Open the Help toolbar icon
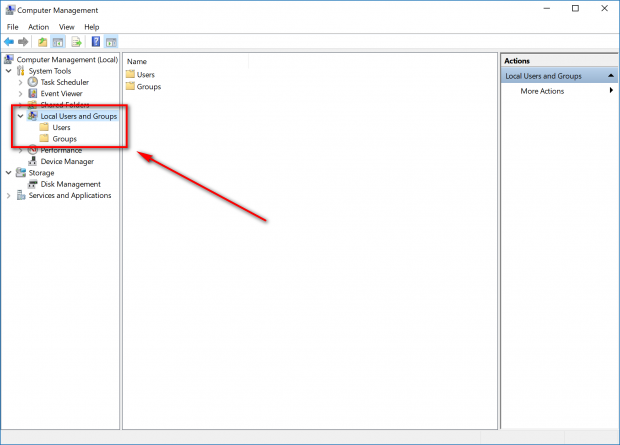The height and width of the screenshot is (445, 620). coord(96,42)
